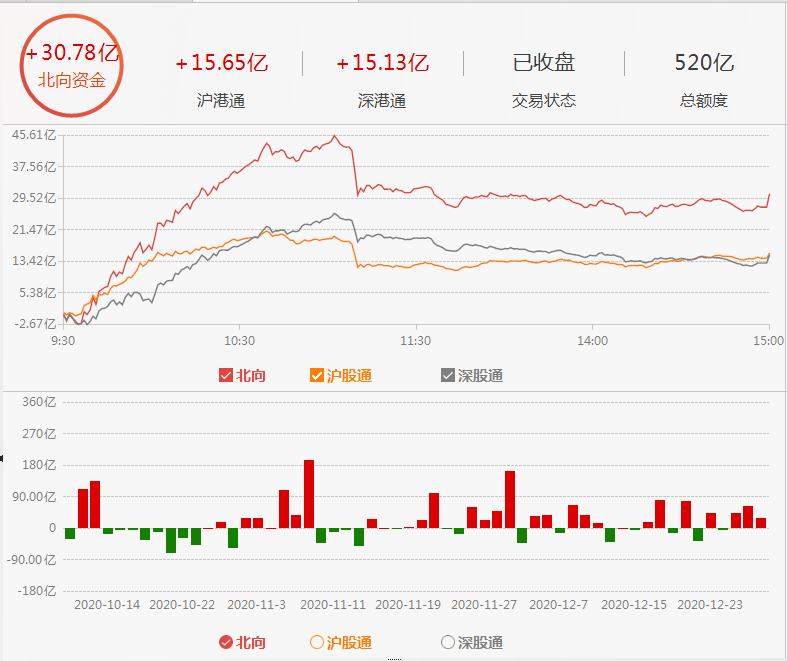The height and width of the screenshot is (661, 787).
Task: Click the 10:30 time axis label
Action: pyautogui.click(x=239, y=341)
